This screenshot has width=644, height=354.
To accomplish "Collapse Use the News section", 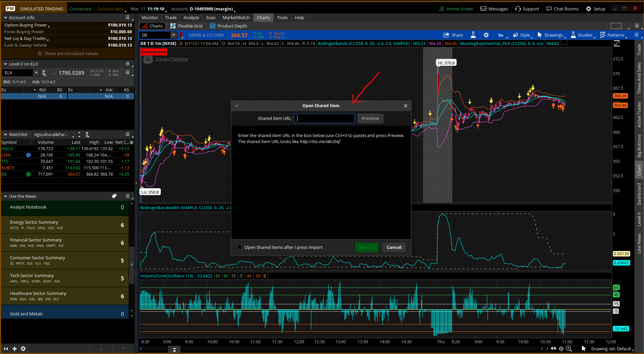I will pos(6,196).
